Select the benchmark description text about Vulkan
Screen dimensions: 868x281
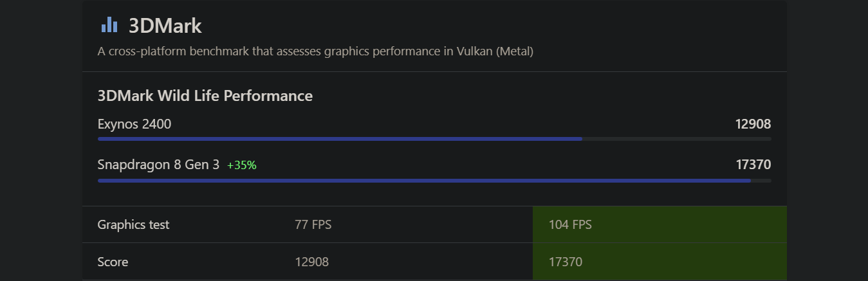(x=315, y=51)
